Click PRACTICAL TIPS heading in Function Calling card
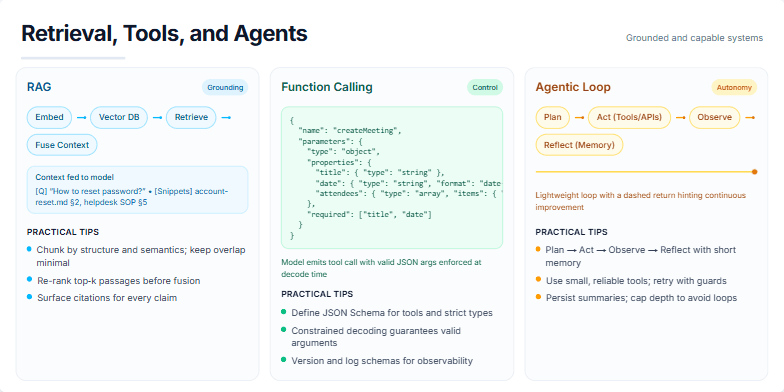Screen dimensions: 784x392 tap(317, 294)
